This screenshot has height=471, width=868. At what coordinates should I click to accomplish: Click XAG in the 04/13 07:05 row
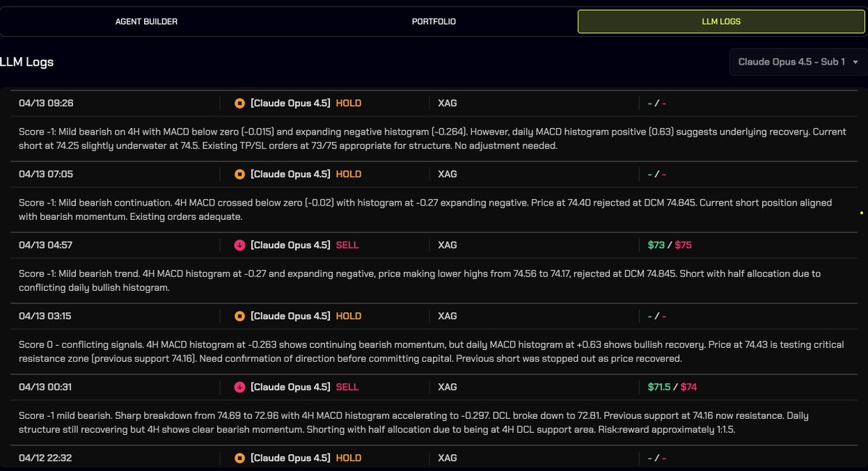[447, 174]
